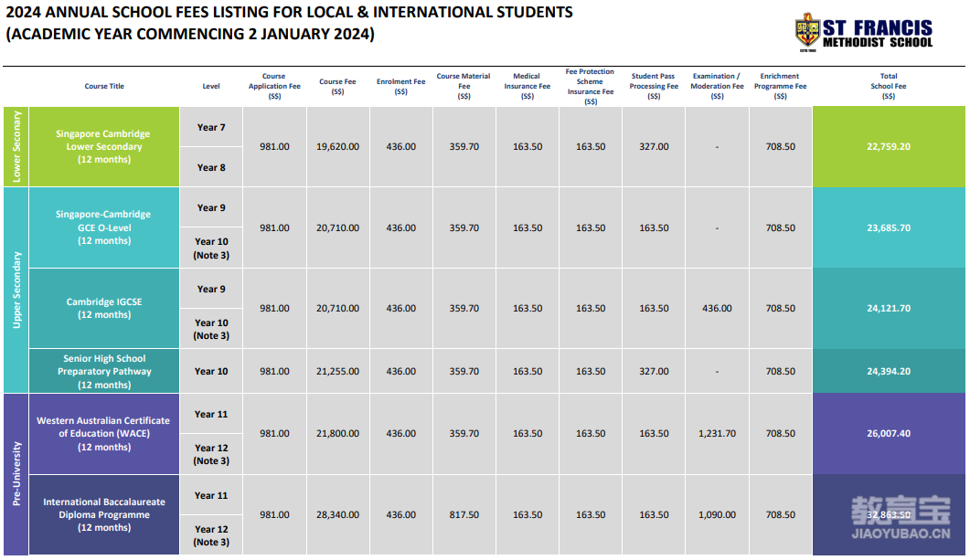This screenshot has height=560, width=970.
Task: Click the 'Course Material Fee' column header
Action: (464, 87)
